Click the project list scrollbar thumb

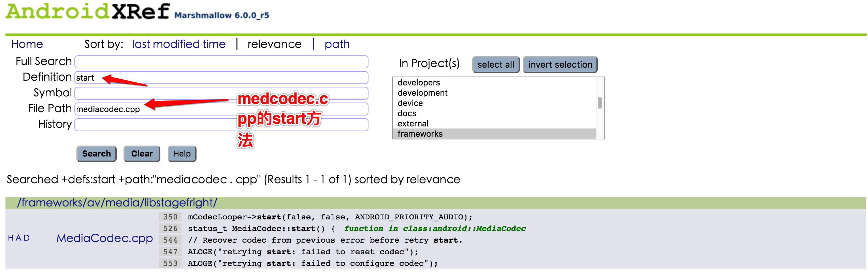pos(600,103)
